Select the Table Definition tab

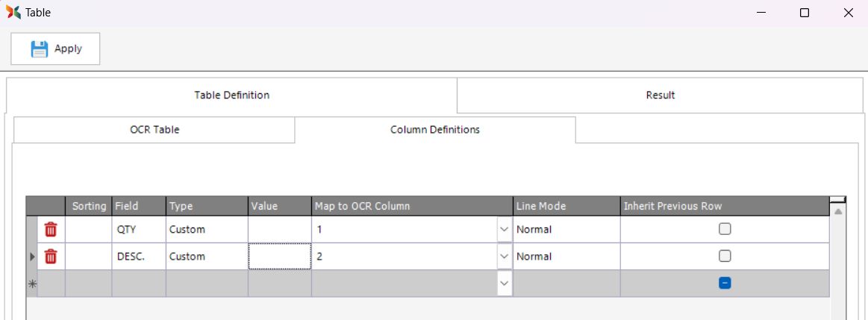point(231,95)
